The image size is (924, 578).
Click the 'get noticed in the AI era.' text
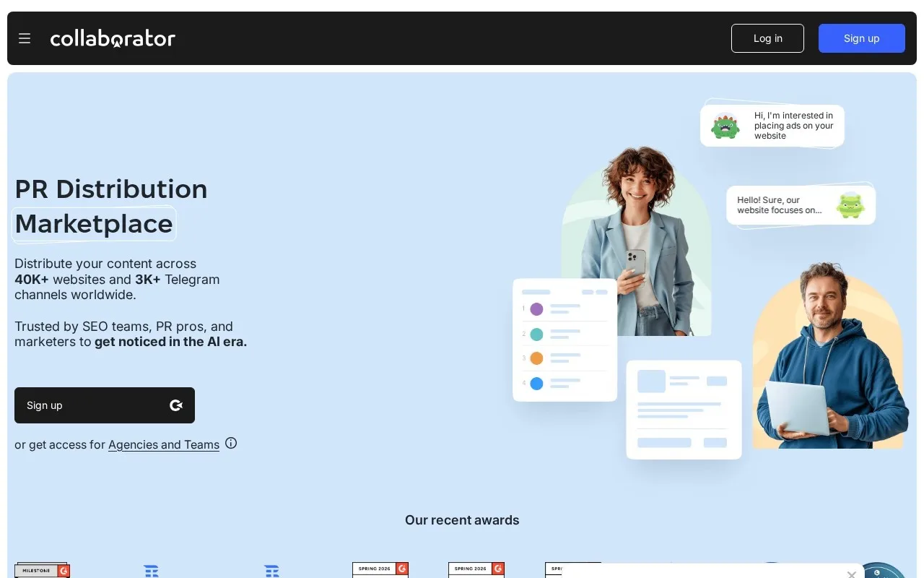point(171,342)
